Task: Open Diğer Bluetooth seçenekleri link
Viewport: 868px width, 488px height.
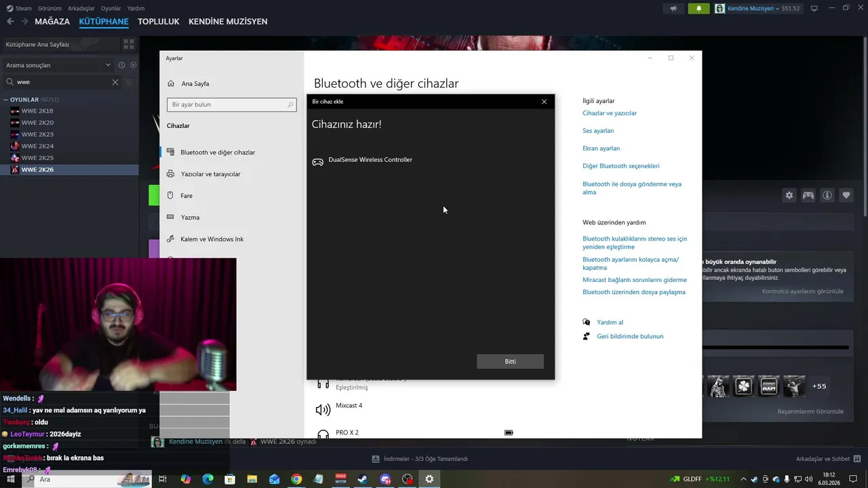Action: tap(620, 166)
